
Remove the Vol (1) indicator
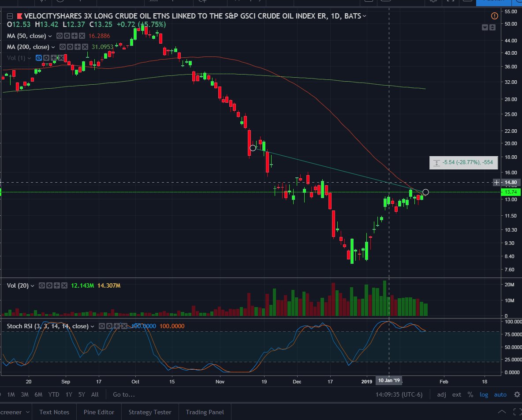tap(61, 58)
